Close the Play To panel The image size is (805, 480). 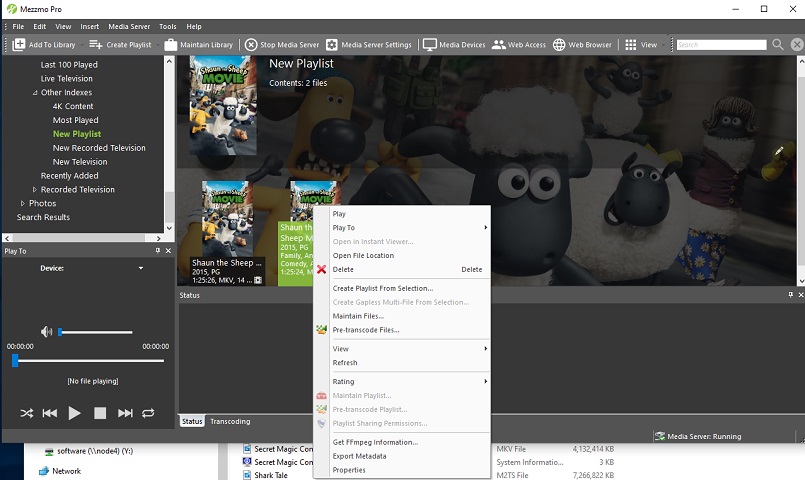point(168,251)
